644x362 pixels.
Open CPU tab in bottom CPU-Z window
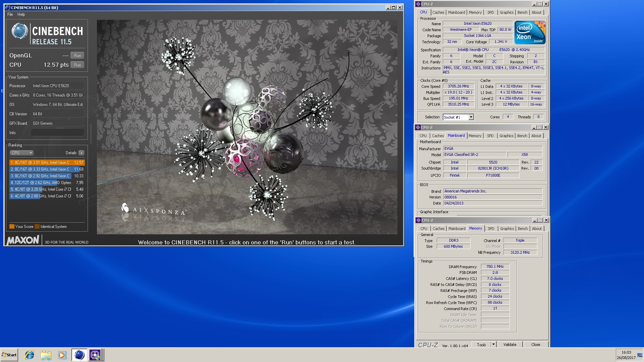424,229
